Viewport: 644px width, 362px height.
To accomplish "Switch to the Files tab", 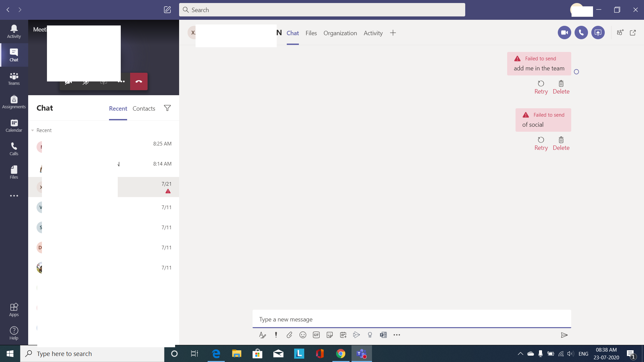I will [311, 33].
